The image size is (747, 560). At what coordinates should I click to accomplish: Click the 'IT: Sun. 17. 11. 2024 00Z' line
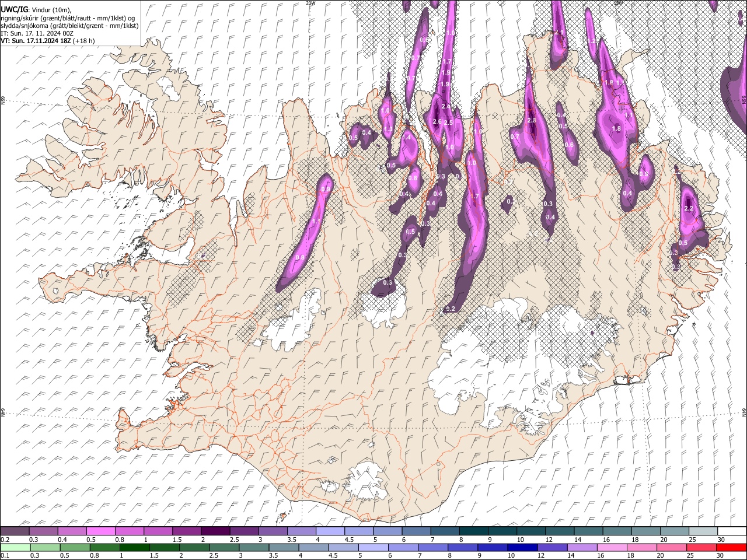click(x=37, y=33)
